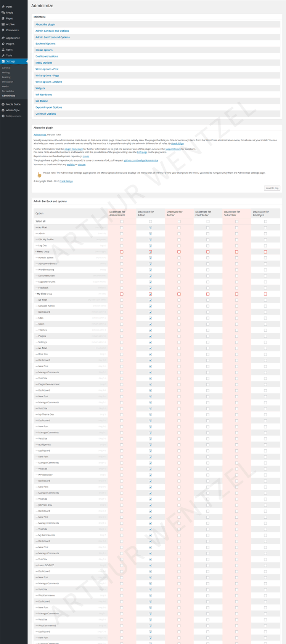Go to Menu Options in MiniMenu
The image size is (286, 644).
[x=44, y=63]
